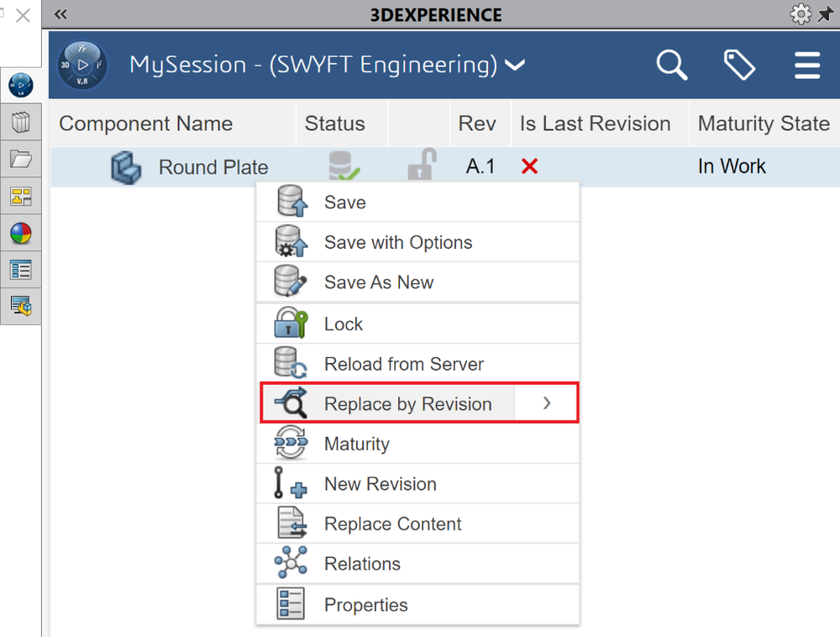Close the panel with the X button
Viewport: 840px width, 637px height.
(23, 15)
